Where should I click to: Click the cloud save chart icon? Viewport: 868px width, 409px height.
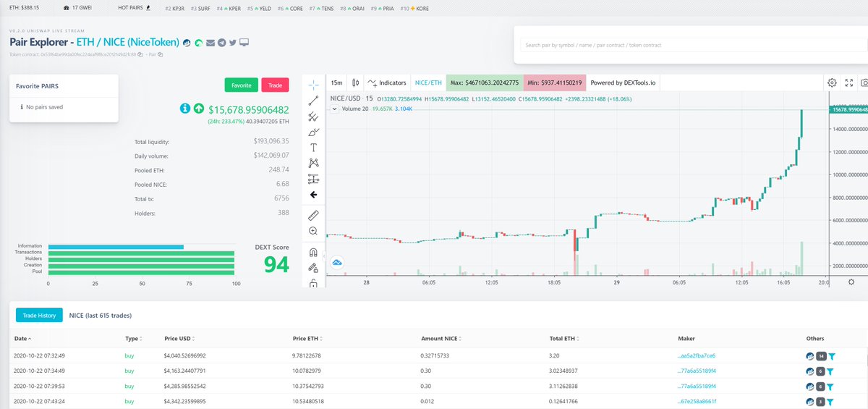pos(337,263)
